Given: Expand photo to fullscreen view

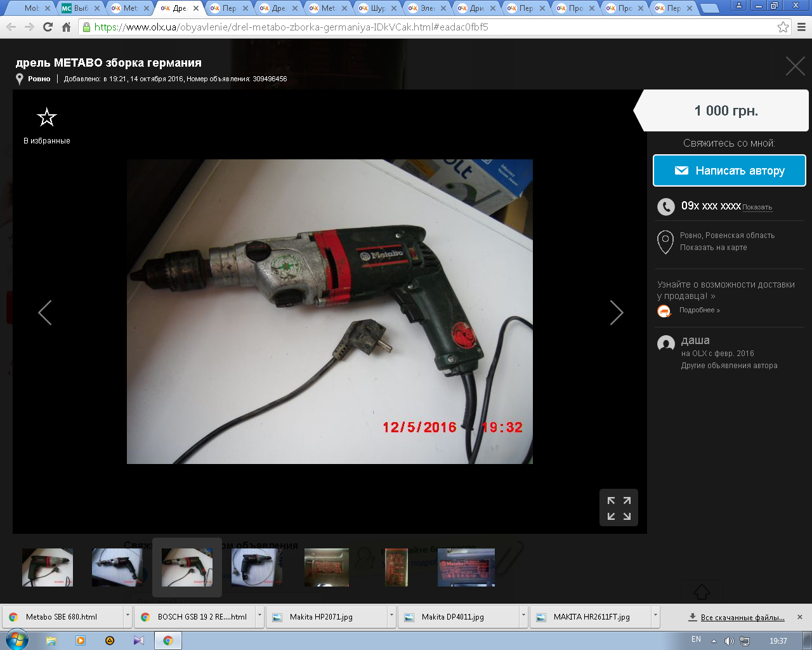Looking at the screenshot, I should click(x=619, y=508).
